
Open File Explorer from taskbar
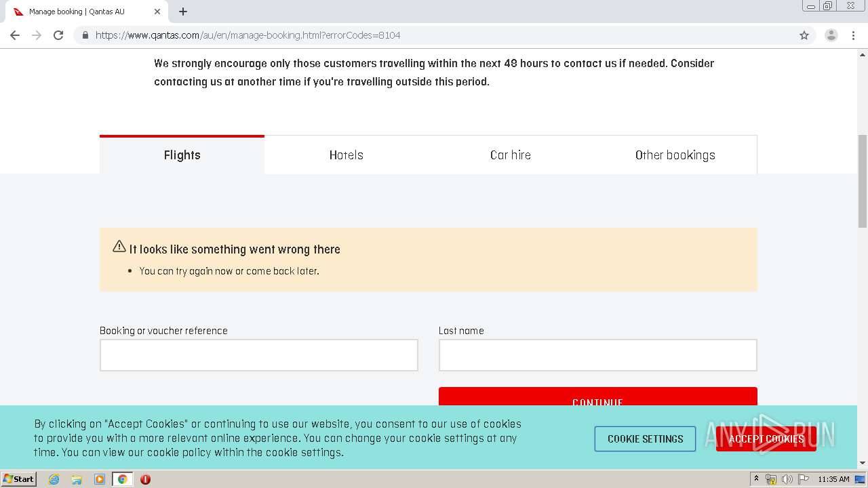(77, 479)
